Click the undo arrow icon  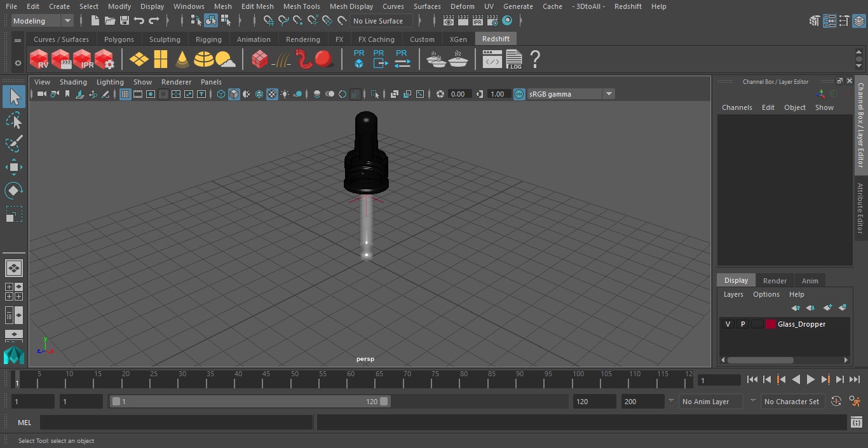(139, 21)
